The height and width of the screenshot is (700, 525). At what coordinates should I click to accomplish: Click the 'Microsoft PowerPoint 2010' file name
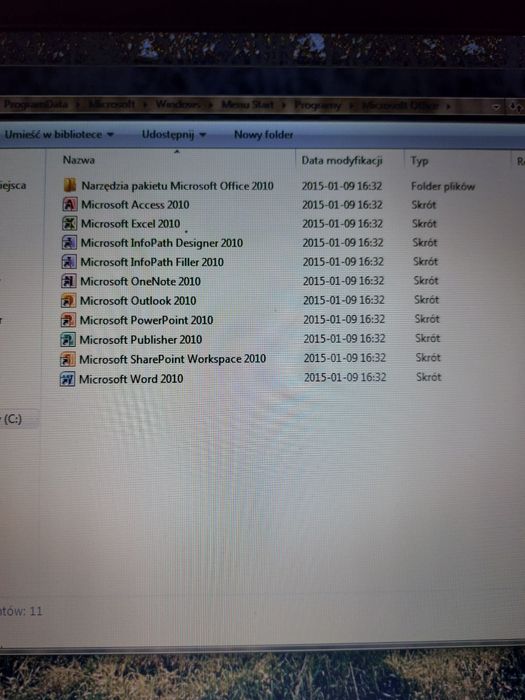146,320
